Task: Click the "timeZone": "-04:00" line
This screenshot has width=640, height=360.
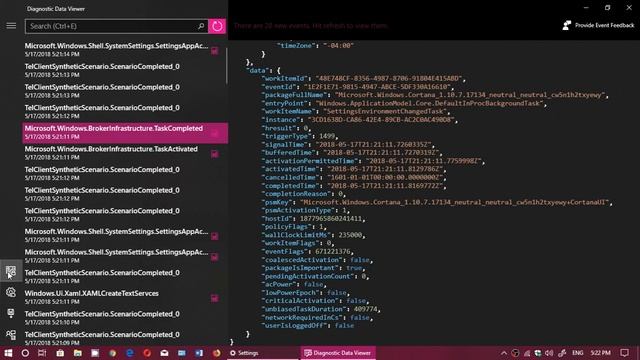Action: (315, 45)
